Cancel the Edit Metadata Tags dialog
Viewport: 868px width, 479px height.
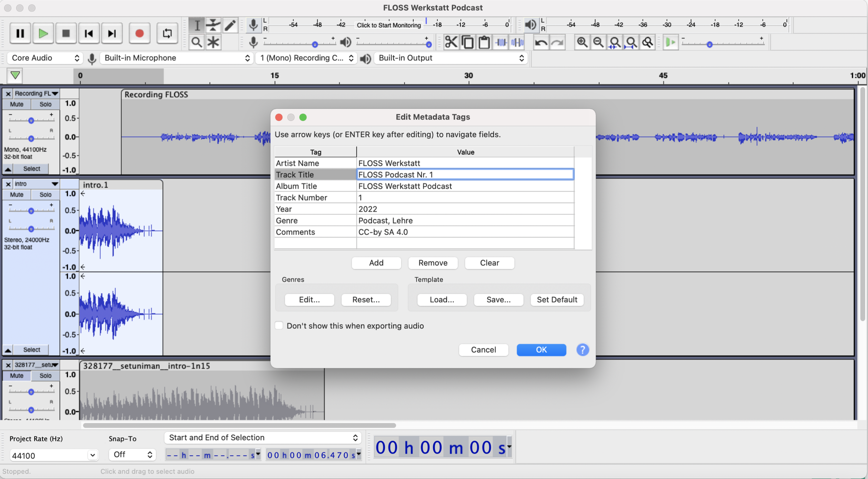click(x=483, y=350)
